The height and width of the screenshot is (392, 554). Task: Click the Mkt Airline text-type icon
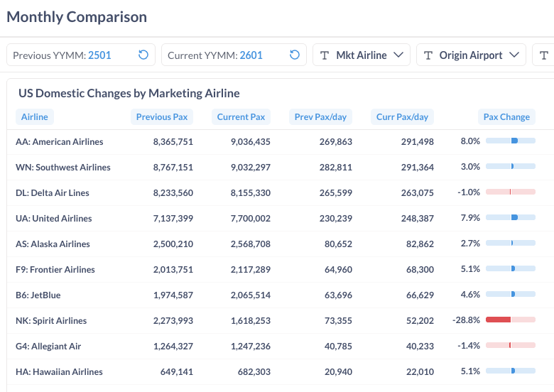click(325, 55)
